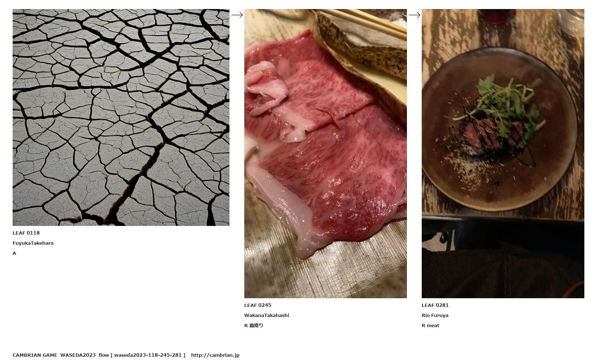Open the cracked dry earth photo
The width and height of the screenshot is (597, 364).
point(121,117)
